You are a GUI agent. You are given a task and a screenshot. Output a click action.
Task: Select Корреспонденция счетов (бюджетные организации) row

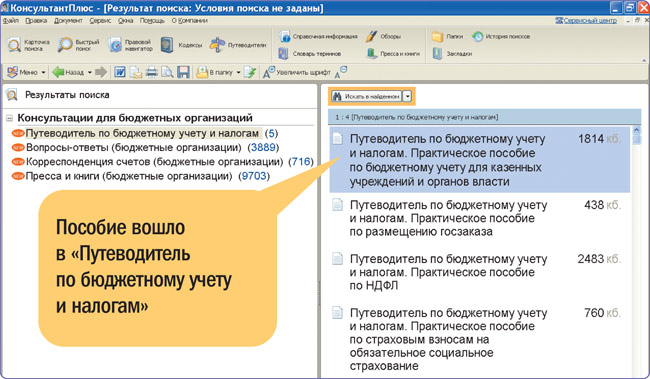click(x=163, y=162)
